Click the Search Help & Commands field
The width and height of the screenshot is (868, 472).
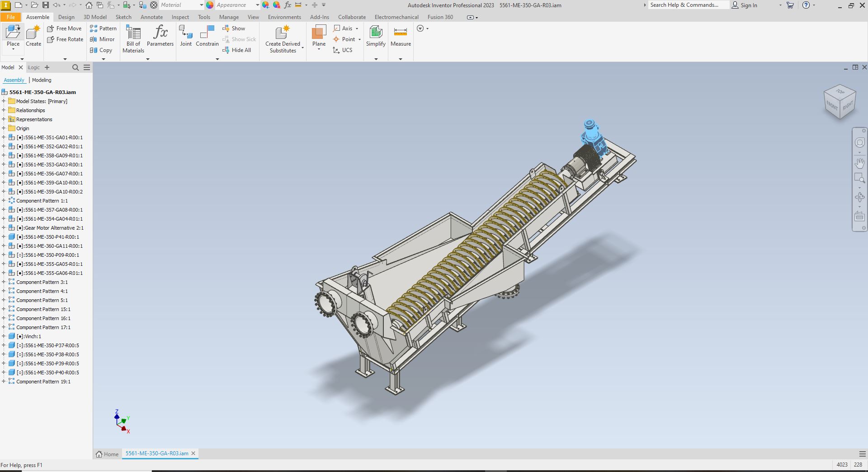pyautogui.click(x=687, y=5)
